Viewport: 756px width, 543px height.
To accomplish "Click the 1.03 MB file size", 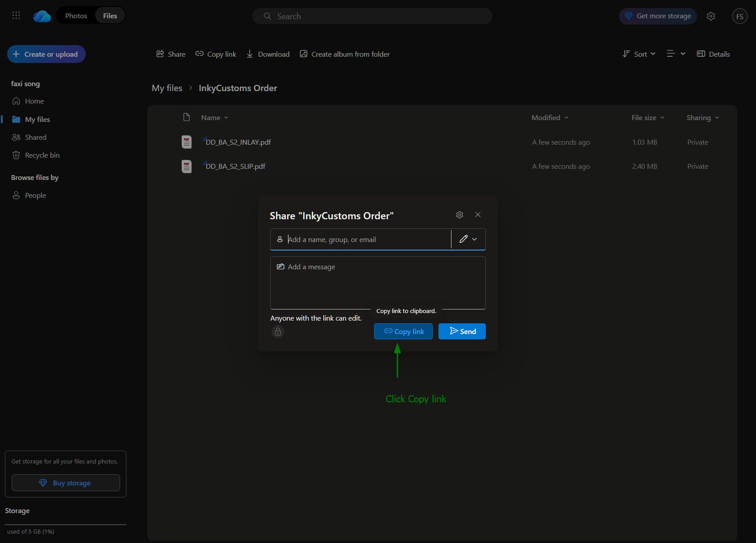I will pos(644,142).
